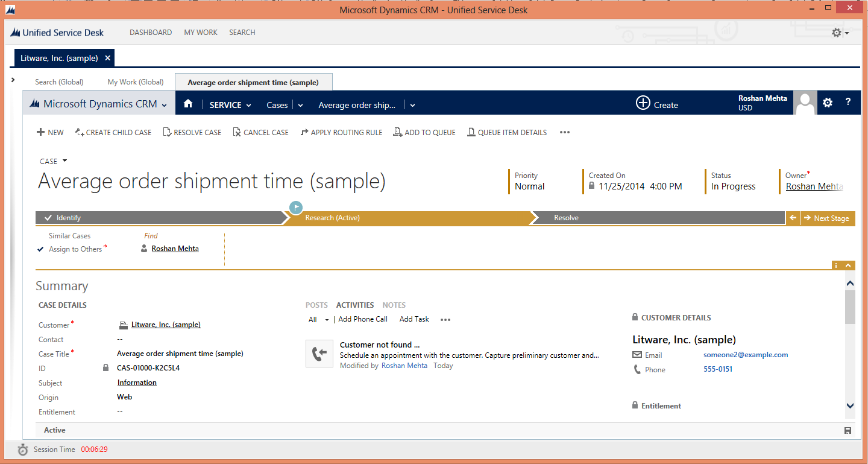Open CRM settings gear beside user avatar
Viewport: 868px width, 464px height.
pos(828,103)
